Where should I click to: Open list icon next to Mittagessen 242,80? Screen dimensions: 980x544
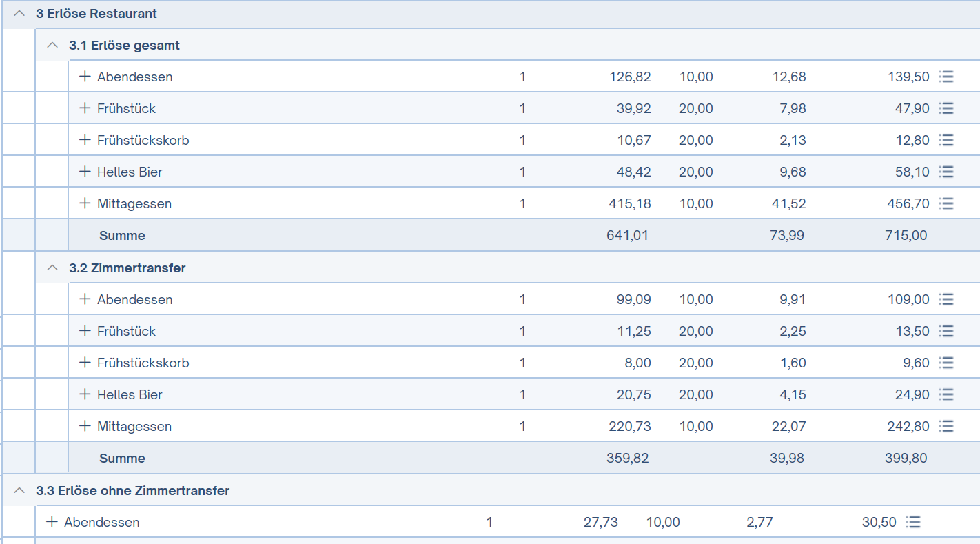coord(947,426)
